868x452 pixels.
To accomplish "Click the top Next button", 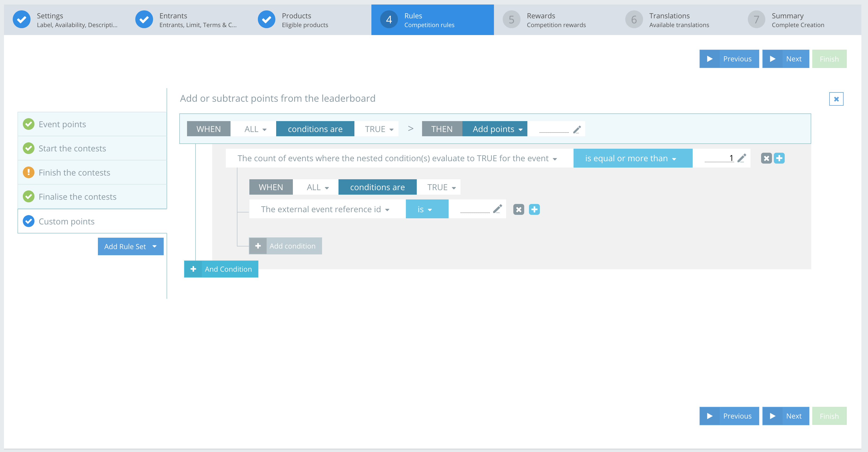I will tap(785, 59).
